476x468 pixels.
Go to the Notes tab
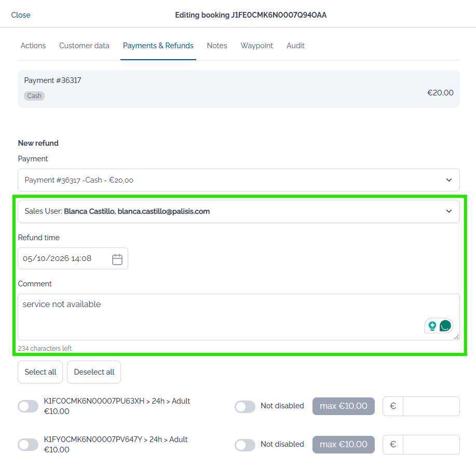tap(217, 46)
